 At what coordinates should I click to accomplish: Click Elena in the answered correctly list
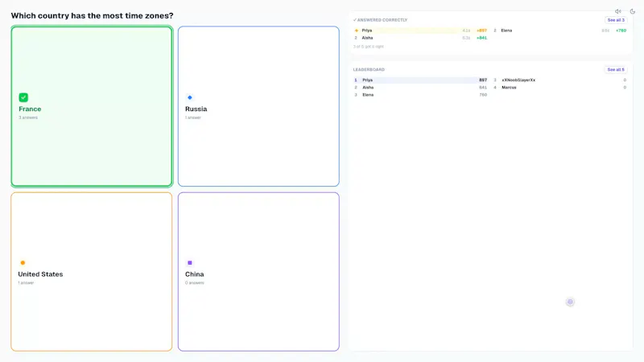click(x=506, y=31)
